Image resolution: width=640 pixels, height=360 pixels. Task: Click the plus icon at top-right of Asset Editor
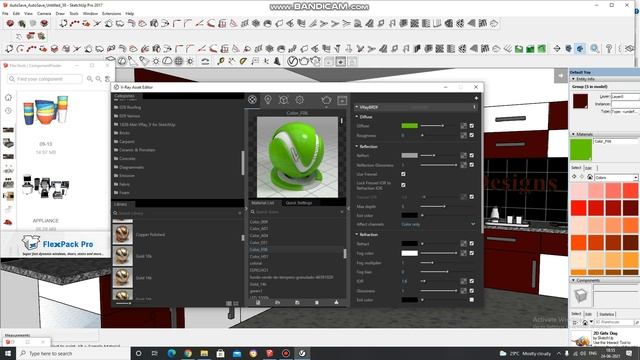click(x=476, y=98)
